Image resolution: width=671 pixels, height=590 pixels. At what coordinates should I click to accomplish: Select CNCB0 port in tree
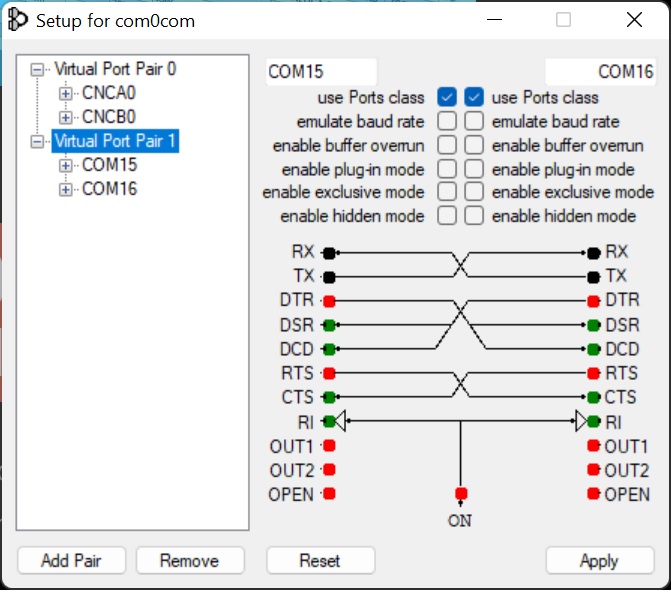(x=109, y=117)
